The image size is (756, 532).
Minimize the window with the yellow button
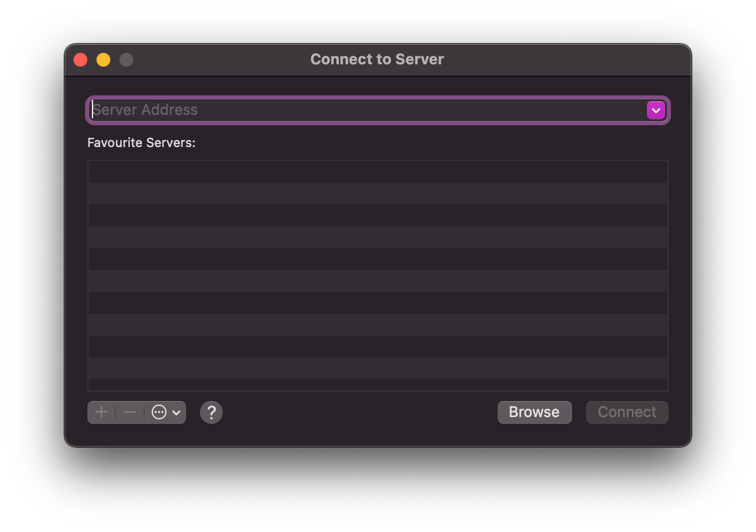103,60
